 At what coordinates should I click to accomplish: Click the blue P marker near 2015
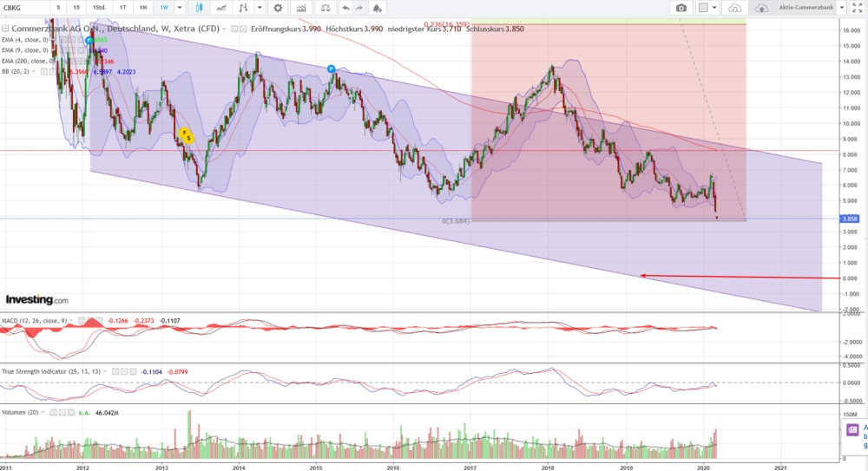(331, 69)
